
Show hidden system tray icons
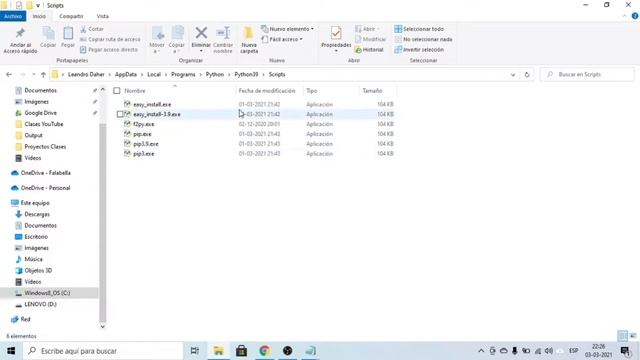click(x=481, y=351)
